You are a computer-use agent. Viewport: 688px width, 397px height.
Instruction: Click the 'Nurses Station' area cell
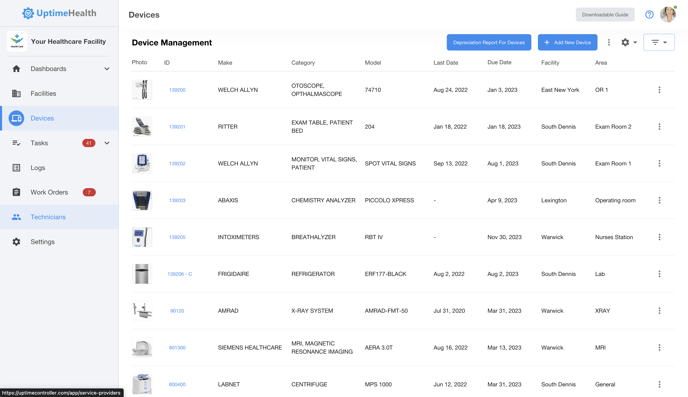pyautogui.click(x=614, y=237)
